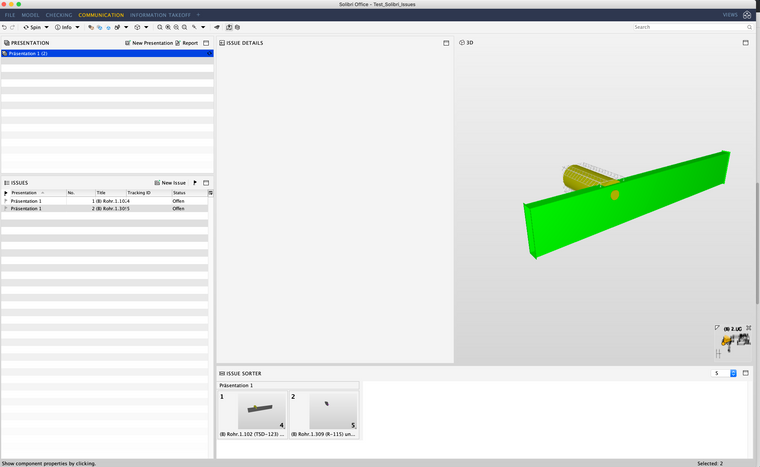The height and width of the screenshot is (467, 760).
Task: Create a New Presentation
Action: tap(149, 43)
